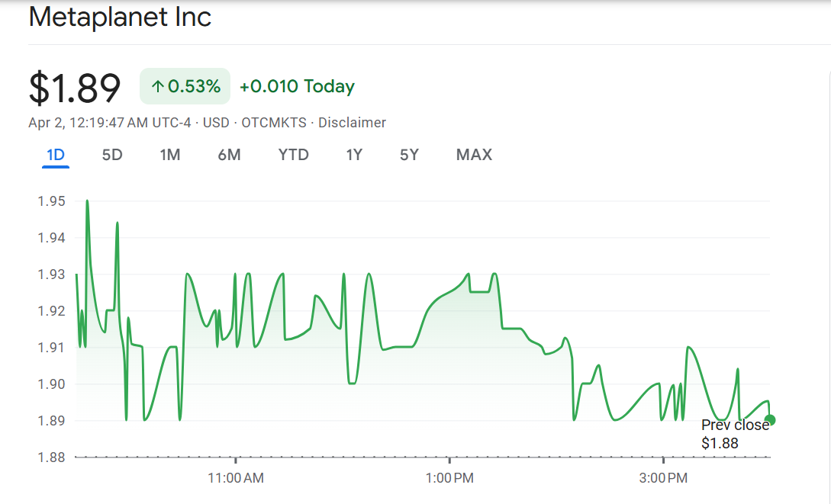Click the green 0.53% change badge
Image resolution: width=831 pixels, height=504 pixels.
pos(184,85)
